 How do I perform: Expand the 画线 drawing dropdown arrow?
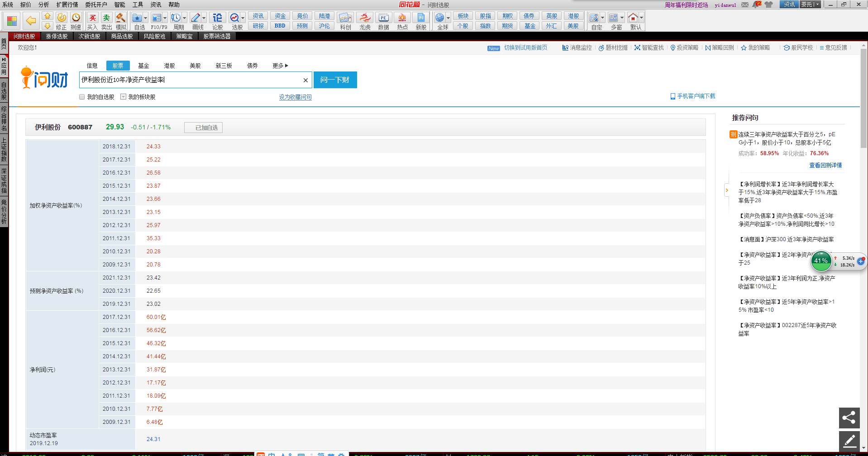(x=204, y=18)
